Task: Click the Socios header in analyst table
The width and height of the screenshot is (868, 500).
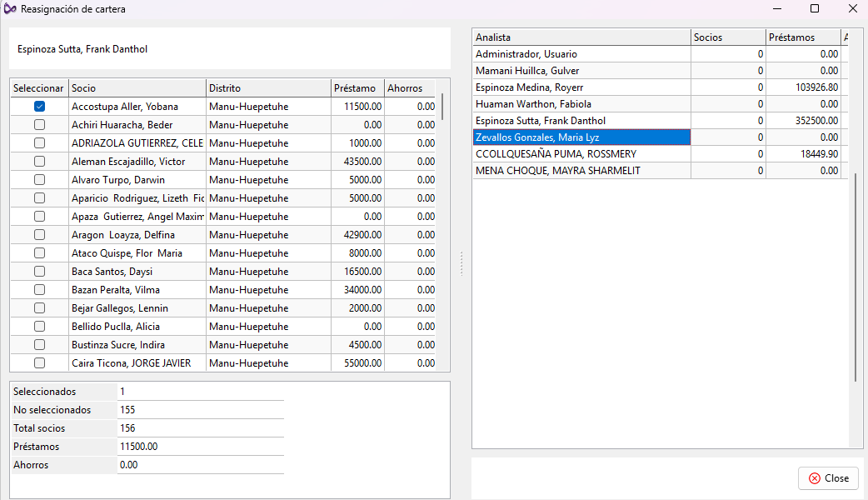Action: coord(727,37)
